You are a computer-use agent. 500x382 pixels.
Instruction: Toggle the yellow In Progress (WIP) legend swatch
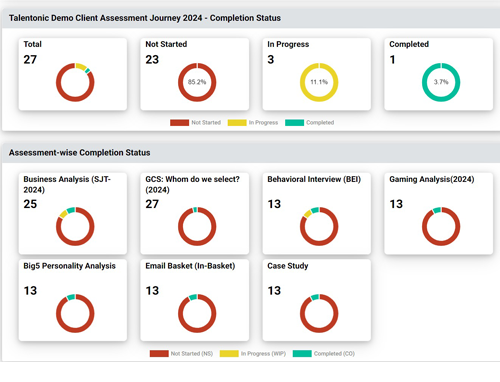pyautogui.click(x=229, y=354)
